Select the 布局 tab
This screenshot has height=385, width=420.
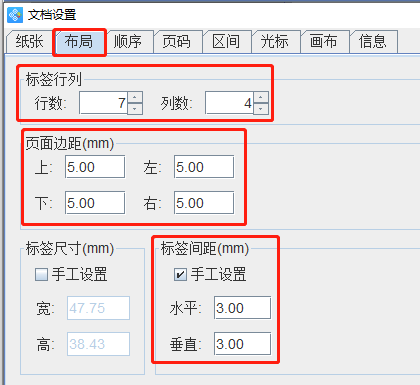[x=79, y=42]
